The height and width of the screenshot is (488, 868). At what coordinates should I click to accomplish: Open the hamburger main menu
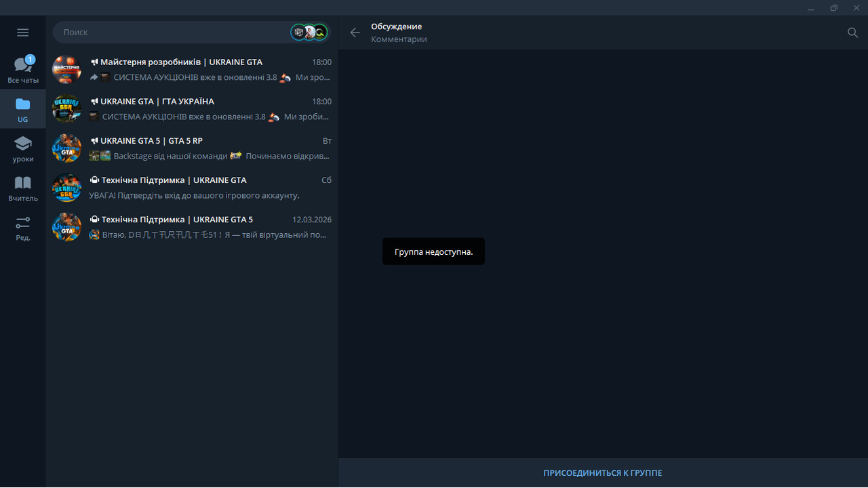22,33
